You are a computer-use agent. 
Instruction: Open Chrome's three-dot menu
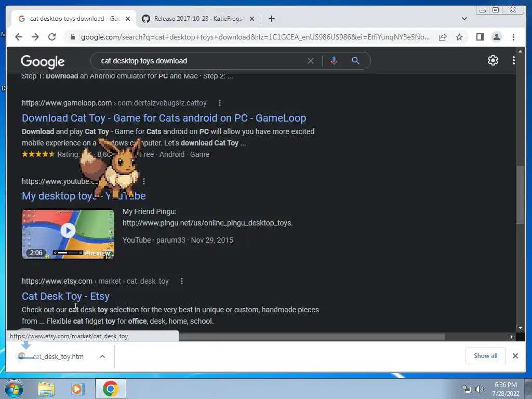[513, 37]
